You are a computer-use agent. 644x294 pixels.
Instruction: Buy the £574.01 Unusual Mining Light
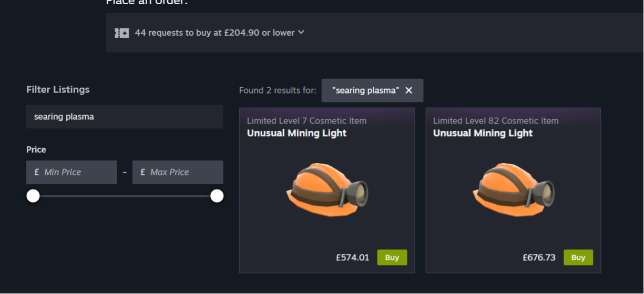[x=392, y=257]
